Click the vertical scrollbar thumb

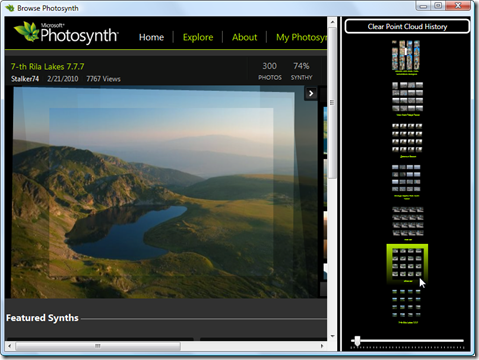click(x=332, y=103)
